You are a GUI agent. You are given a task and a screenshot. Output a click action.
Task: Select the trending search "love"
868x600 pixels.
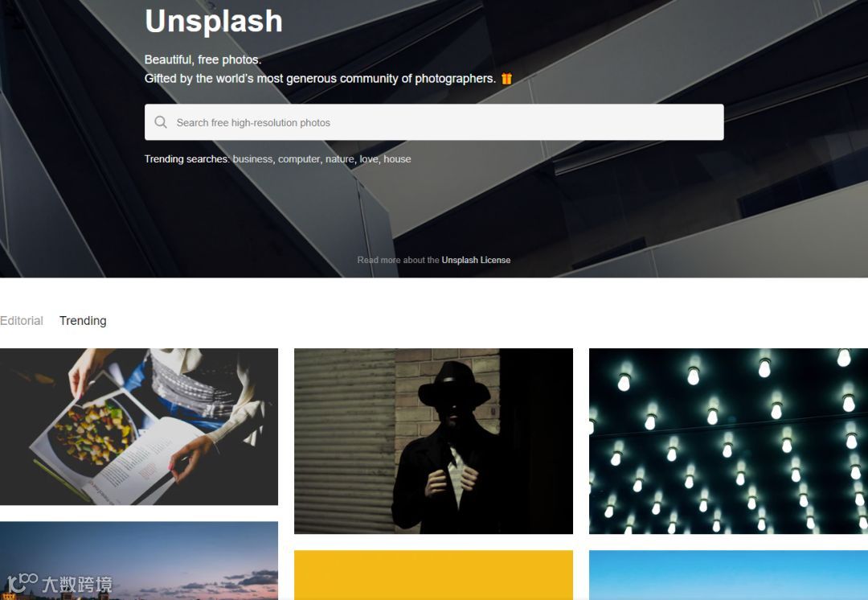point(369,159)
